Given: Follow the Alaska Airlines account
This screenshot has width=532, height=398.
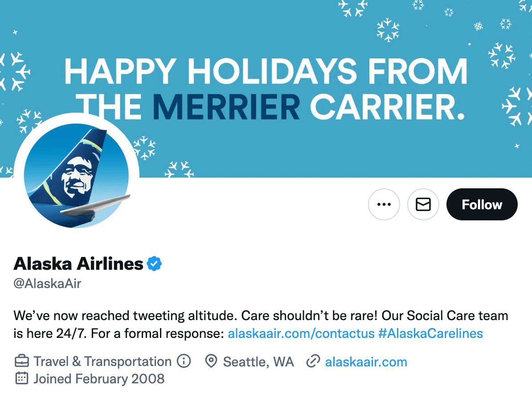Looking at the screenshot, I should pyautogui.click(x=482, y=204).
